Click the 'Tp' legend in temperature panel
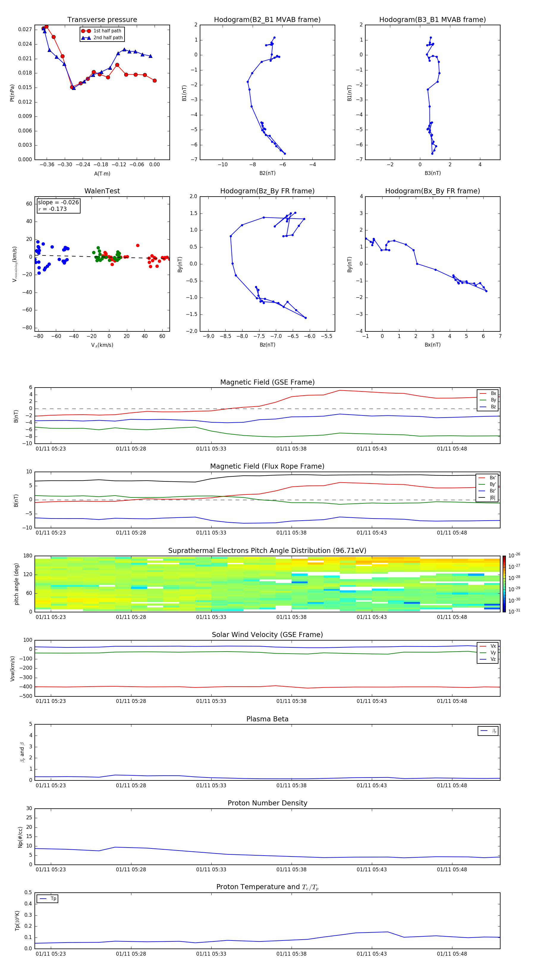 pyautogui.click(x=48, y=899)
